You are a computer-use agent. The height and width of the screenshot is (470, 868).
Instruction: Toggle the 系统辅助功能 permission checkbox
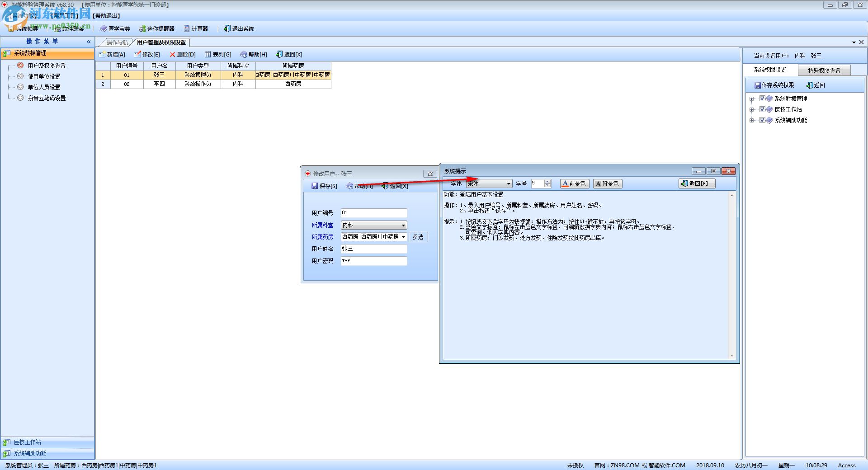(763, 120)
